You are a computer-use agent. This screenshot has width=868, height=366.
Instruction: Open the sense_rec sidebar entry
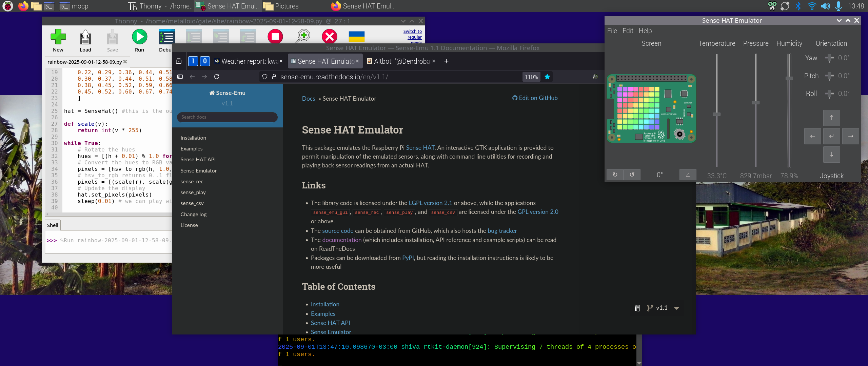(192, 182)
